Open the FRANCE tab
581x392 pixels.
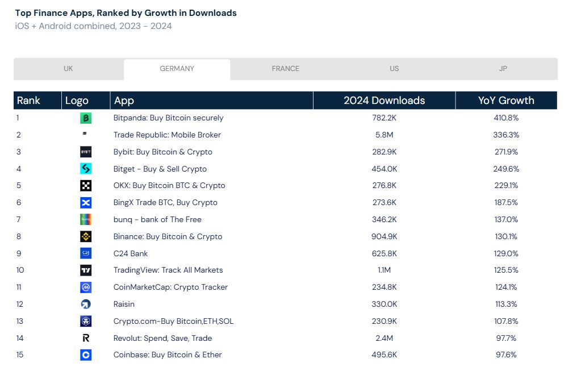pyautogui.click(x=286, y=69)
